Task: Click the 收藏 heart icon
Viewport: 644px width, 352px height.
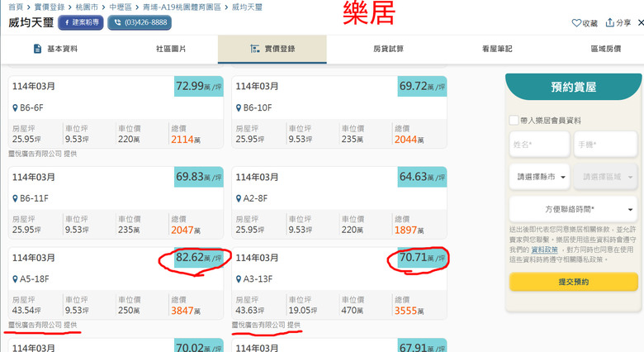Action: point(576,23)
